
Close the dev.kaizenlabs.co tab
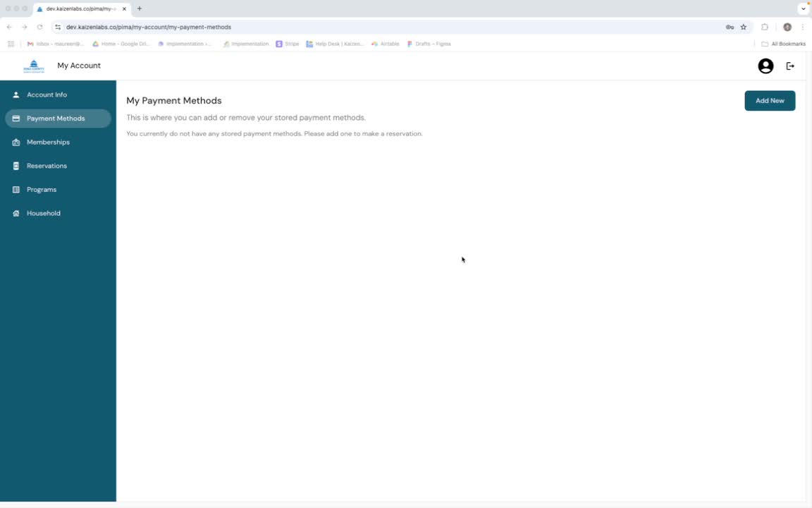(124, 8)
